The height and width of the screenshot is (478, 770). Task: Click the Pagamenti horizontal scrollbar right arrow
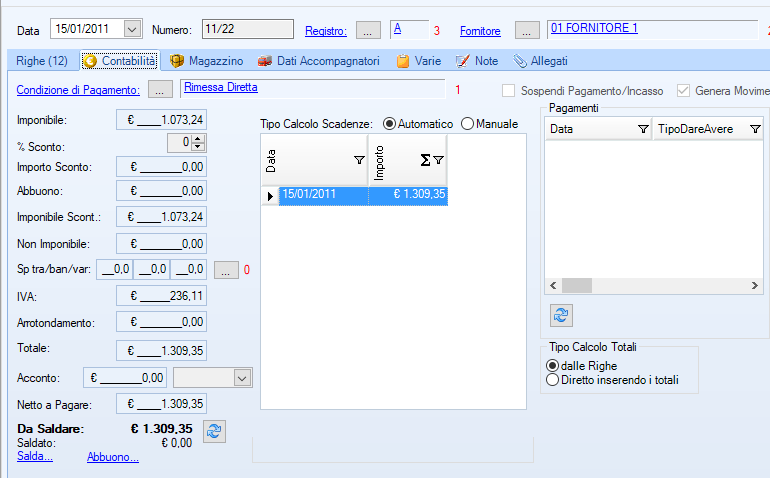(x=762, y=286)
